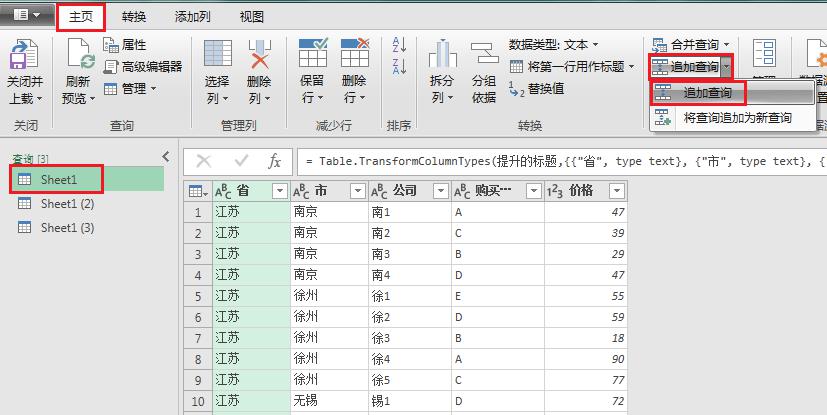
Task: Select the cell containing 无锡
Action: point(329,401)
